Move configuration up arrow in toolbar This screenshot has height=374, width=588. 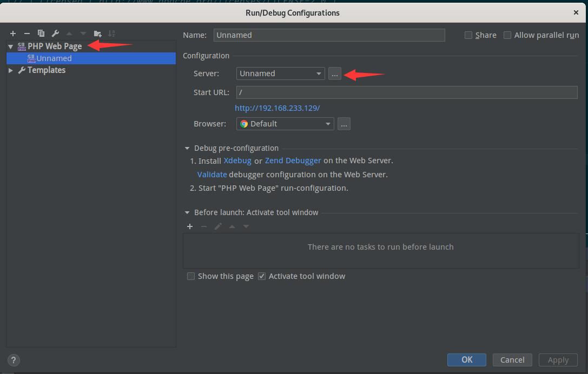pyautogui.click(x=69, y=34)
